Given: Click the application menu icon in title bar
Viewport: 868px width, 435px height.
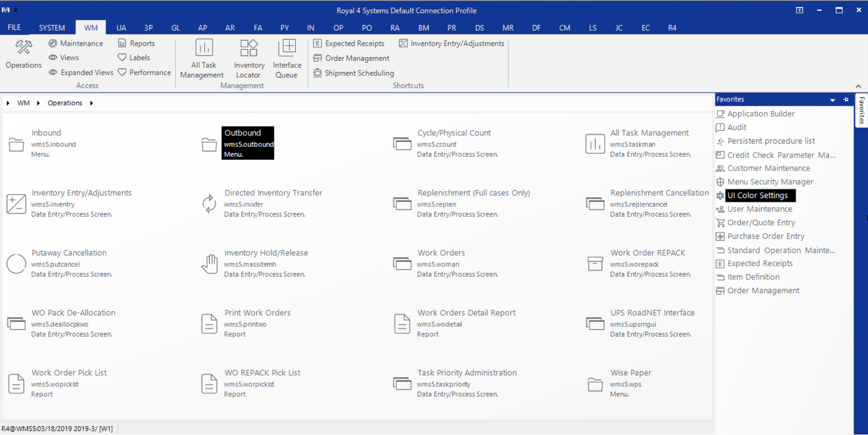Looking at the screenshot, I should [x=6, y=10].
